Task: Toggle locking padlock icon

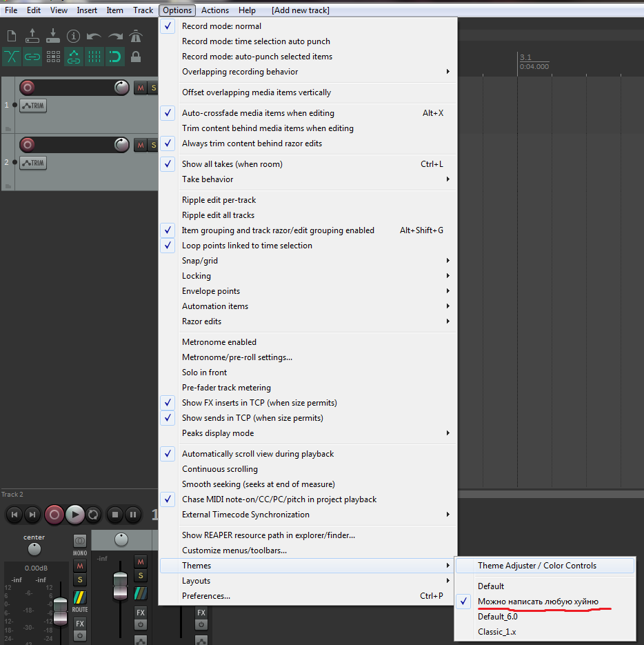Action: tap(136, 57)
